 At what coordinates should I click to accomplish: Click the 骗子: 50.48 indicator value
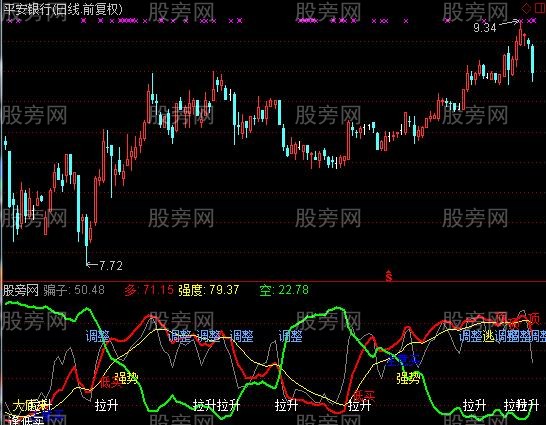point(74,290)
